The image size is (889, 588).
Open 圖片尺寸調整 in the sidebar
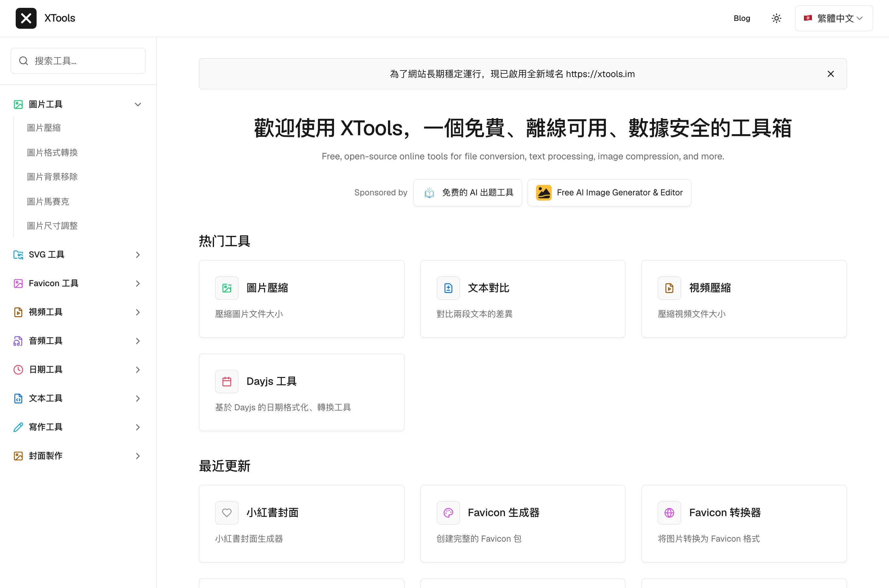click(53, 226)
